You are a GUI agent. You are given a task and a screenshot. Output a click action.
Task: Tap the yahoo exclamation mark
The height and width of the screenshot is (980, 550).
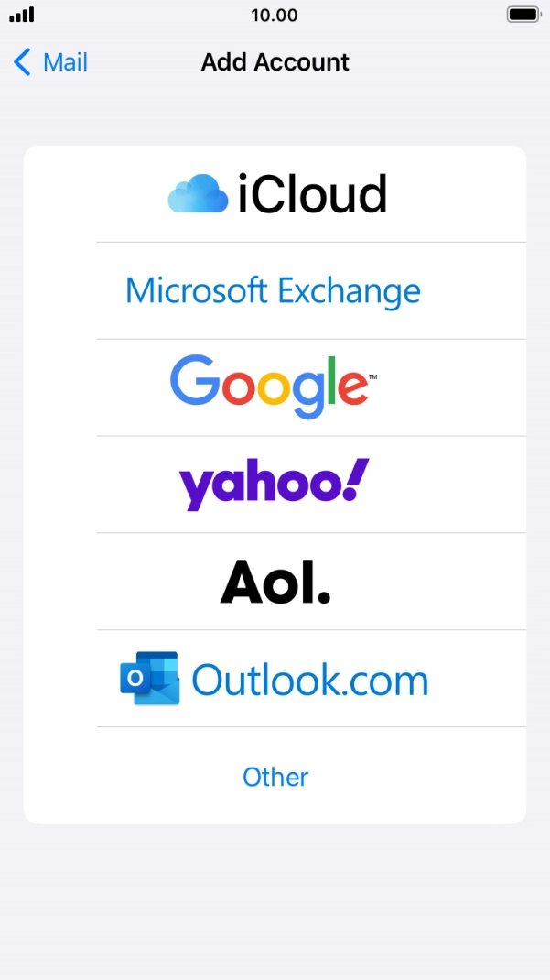coord(356,479)
